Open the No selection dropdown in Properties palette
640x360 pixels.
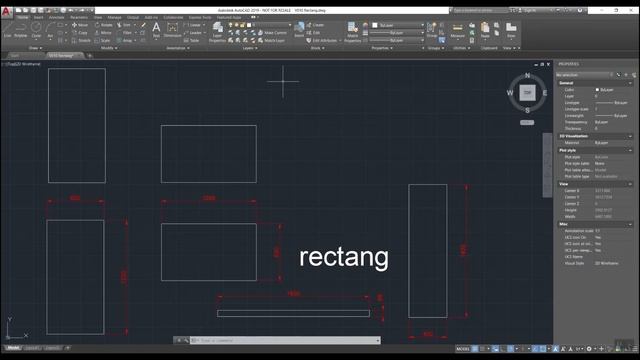point(584,75)
